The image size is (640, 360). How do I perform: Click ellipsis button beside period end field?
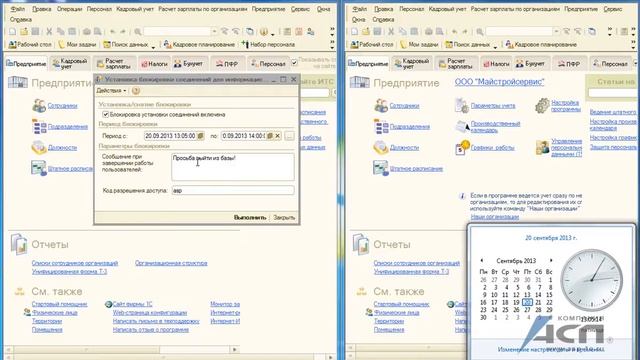pos(289,136)
